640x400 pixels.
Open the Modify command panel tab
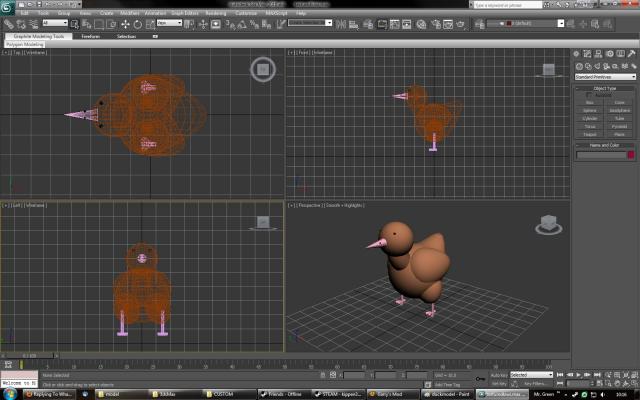tap(587, 54)
